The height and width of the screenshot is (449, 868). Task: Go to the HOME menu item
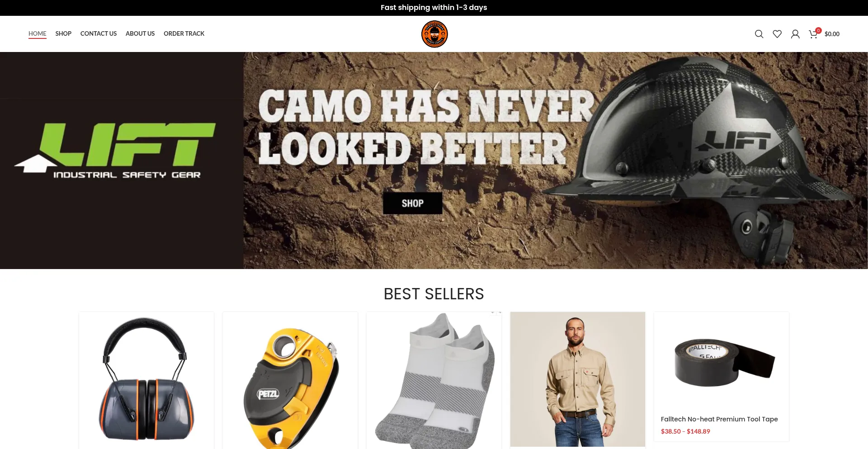pos(38,33)
